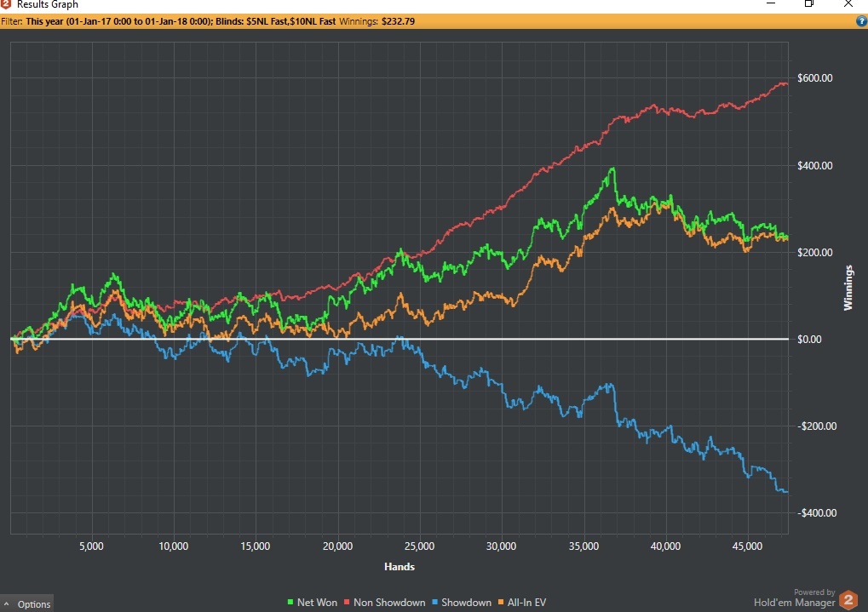Close the Results Graph window
868x612 pixels.
tap(848, 4)
